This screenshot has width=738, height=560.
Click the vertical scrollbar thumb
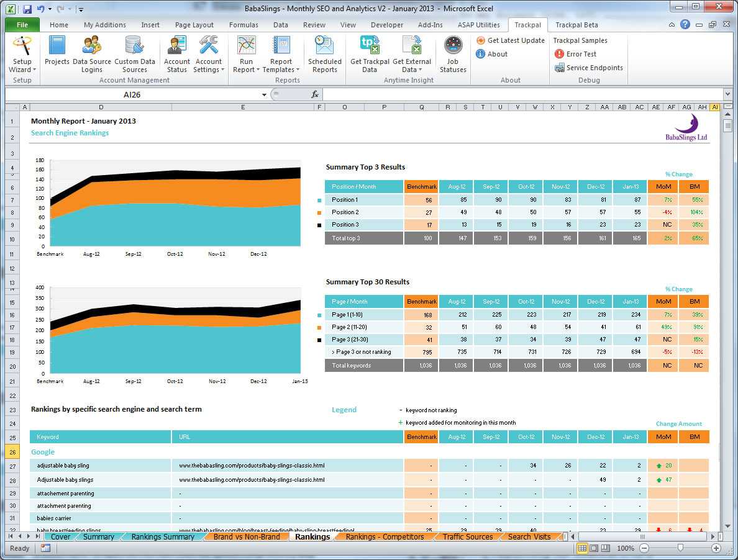pos(727,126)
